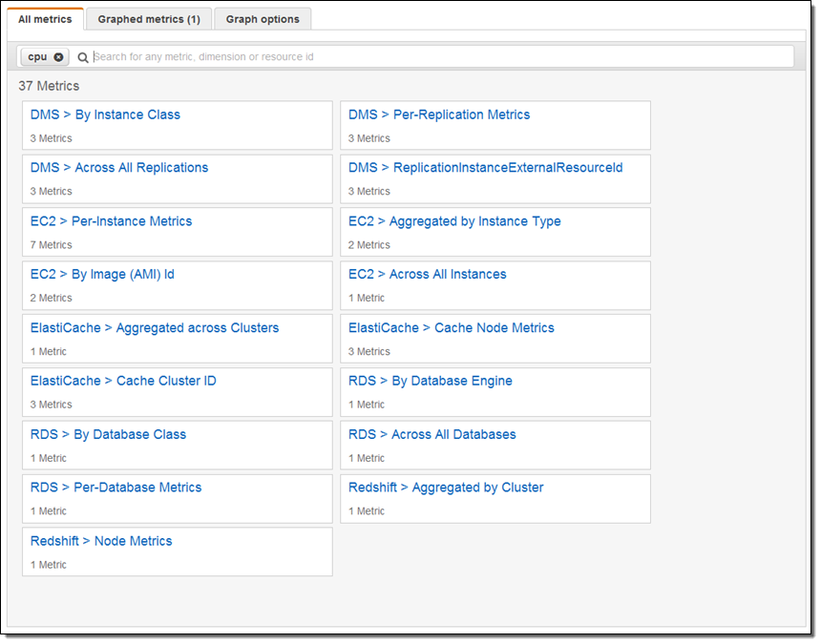Focus the metric search field
Viewport: 821px width, 644px height.
439,57
